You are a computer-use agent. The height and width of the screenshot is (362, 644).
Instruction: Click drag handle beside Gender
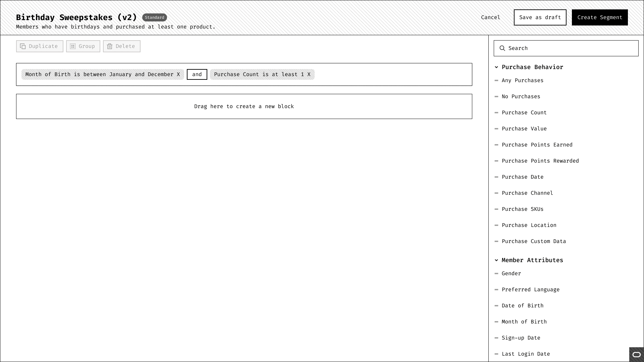tap(496, 274)
